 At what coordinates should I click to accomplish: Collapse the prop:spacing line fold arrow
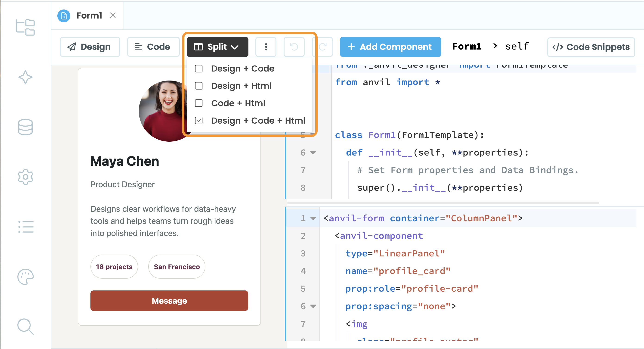point(313,306)
